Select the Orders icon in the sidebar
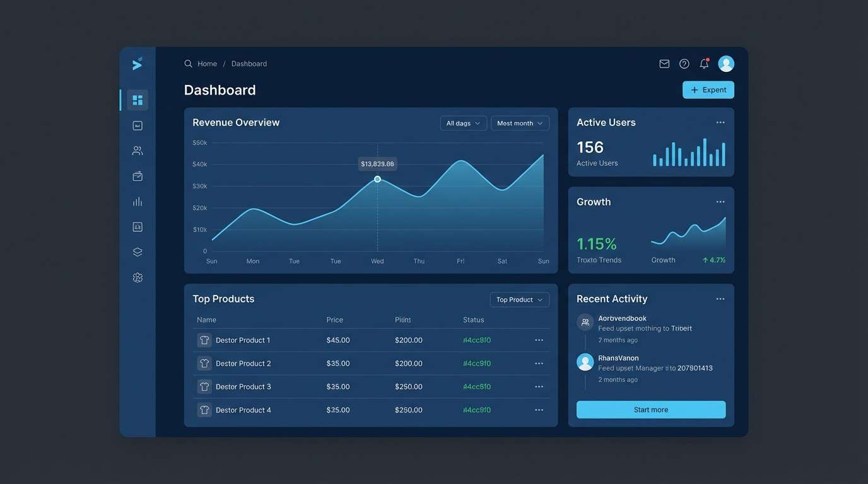The height and width of the screenshot is (484, 868). (137, 175)
